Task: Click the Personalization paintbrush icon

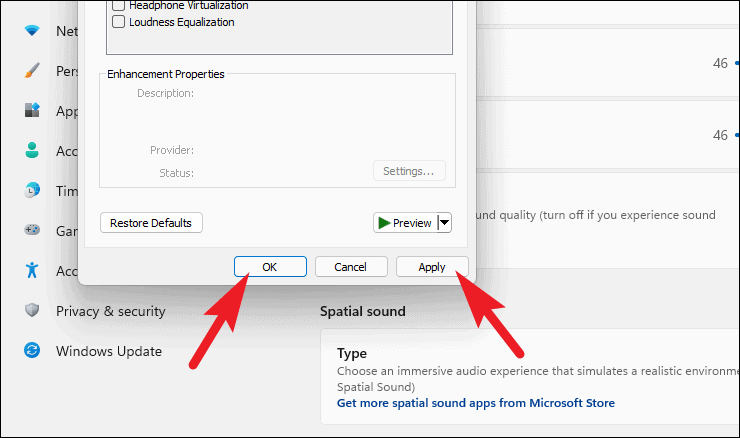Action: (x=33, y=71)
